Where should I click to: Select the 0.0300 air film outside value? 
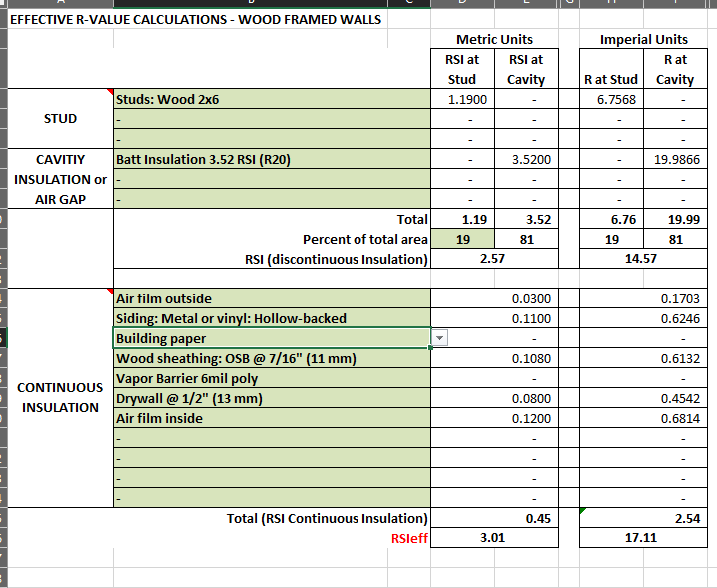pos(494,298)
